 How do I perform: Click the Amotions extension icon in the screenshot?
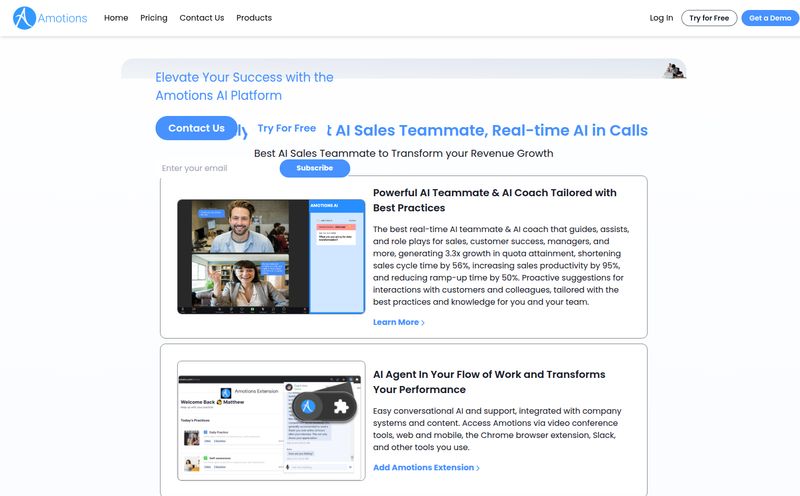click(x=307, y=407)
